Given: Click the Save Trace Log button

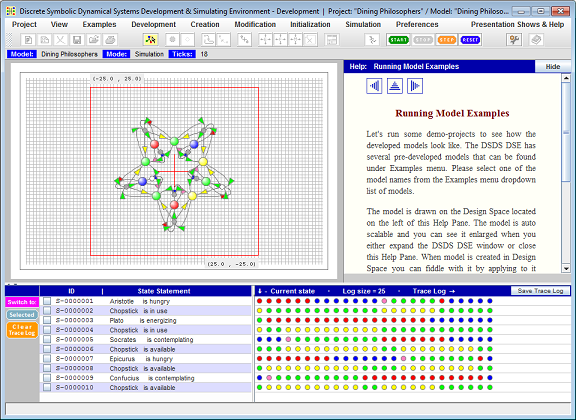Looking at the screenshot, I should (540, 291).
